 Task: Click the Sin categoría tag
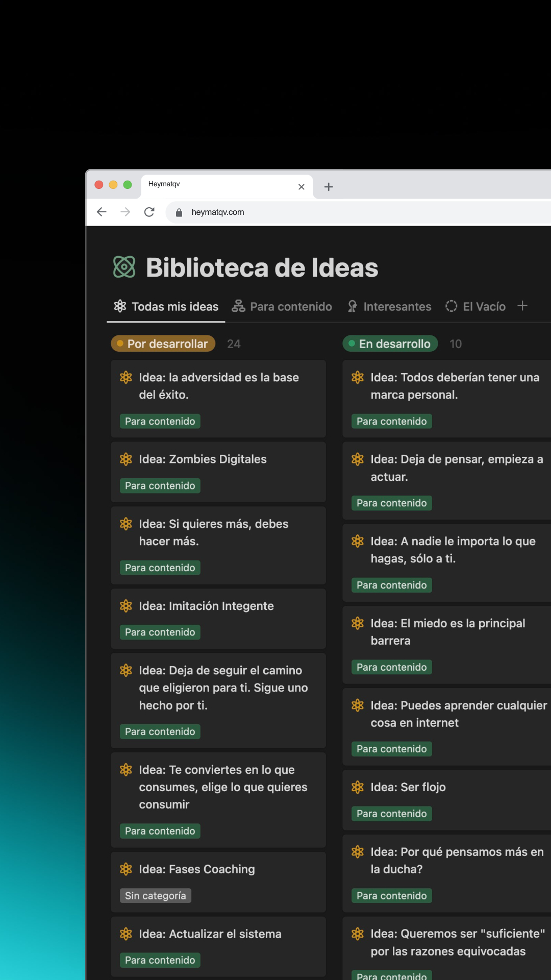coord(155,896)
